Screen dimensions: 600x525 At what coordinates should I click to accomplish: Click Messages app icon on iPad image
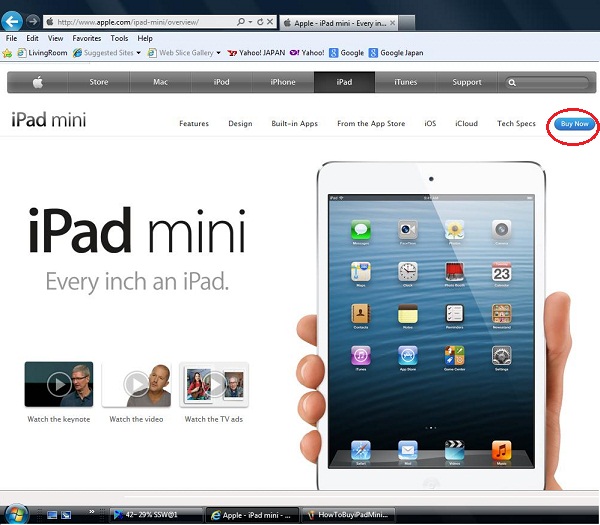(x=360, y=230)
